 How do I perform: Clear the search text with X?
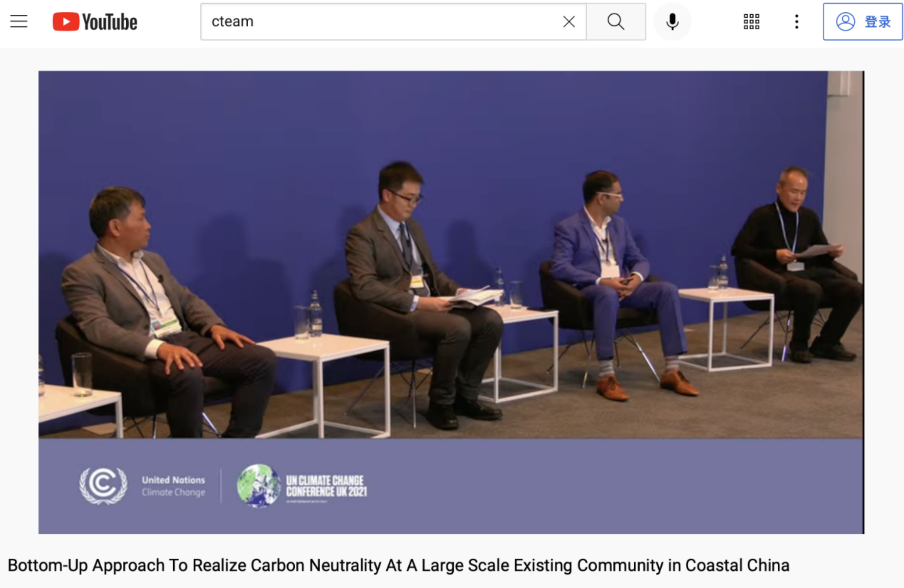[x=568, y=22]
